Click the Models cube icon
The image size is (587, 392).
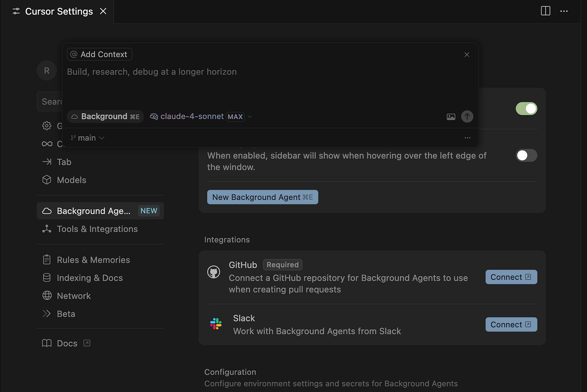point(47,180)
